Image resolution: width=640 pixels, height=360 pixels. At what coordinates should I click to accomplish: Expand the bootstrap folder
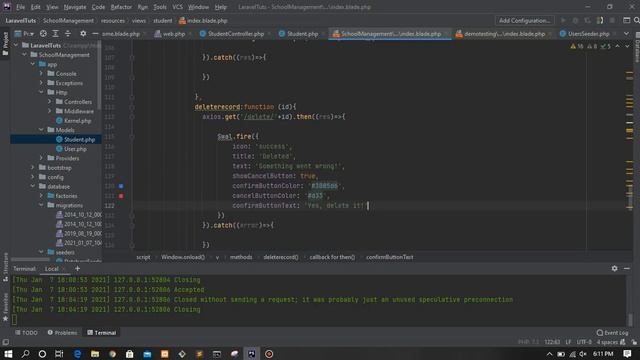click(x=33, y=167)
